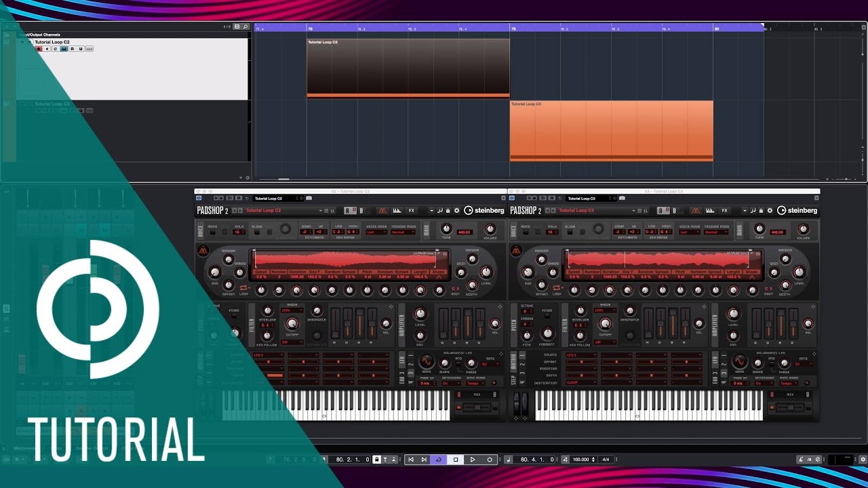Toggle plugin bypass power in C2 window
Screen dimensions: 868x488
[199, 198]
